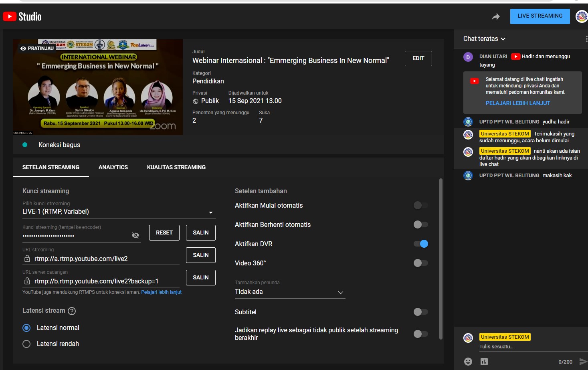Viewport: 588px width, 370px height.
Task: Switch to the SETELAN STREAMING tab
Action: click(x=51, y=167)
